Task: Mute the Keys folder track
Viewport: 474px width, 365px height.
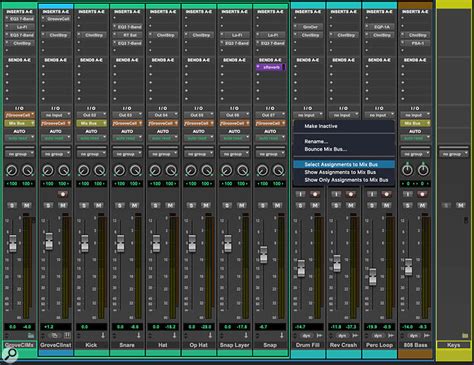Action: (460, 205)
